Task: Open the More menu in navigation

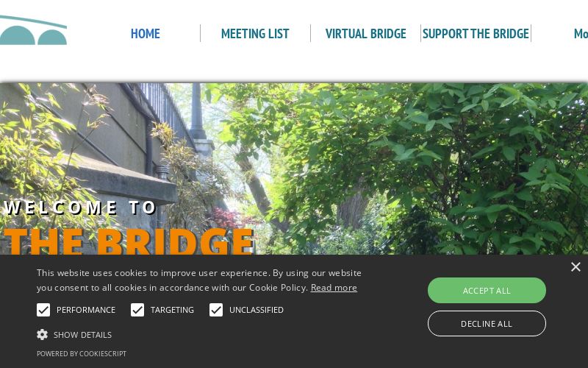Action: [581, 33]
